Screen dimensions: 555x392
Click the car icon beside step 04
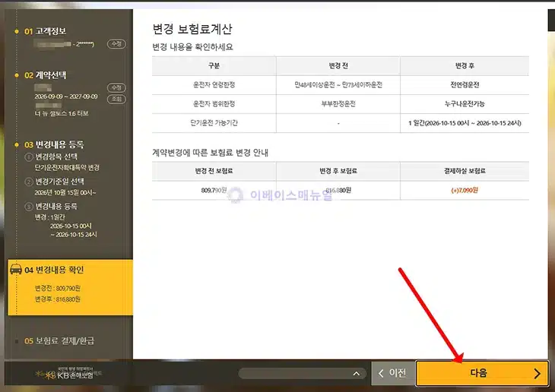tap(15, 269)
